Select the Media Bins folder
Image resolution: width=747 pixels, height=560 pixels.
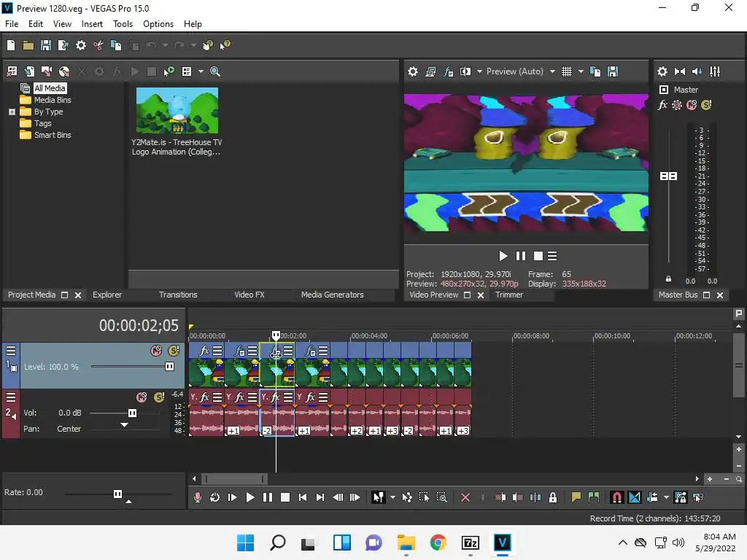pyautogui.click(x=46, y=100)
